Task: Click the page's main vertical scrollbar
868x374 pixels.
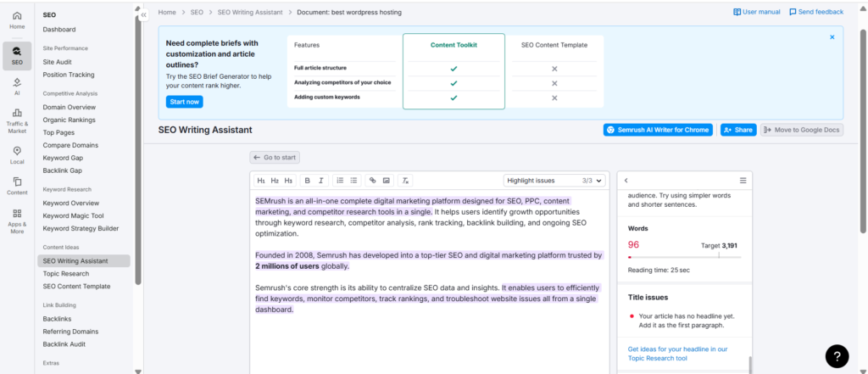Action: pyautogui.click(x=863, y=131)
